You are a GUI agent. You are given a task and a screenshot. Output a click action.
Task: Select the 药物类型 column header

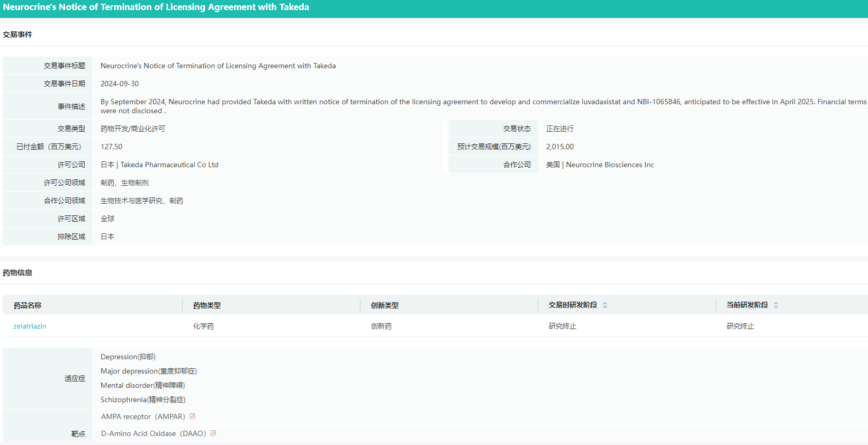tap(207, 306)
